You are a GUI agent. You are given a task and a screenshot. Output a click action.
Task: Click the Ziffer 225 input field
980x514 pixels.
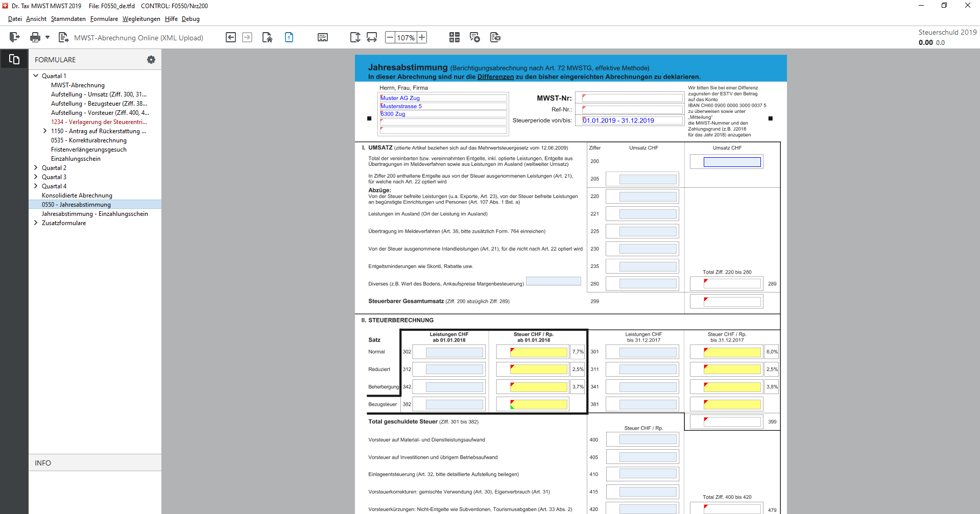pyautogui.click(x=648, y=231)
